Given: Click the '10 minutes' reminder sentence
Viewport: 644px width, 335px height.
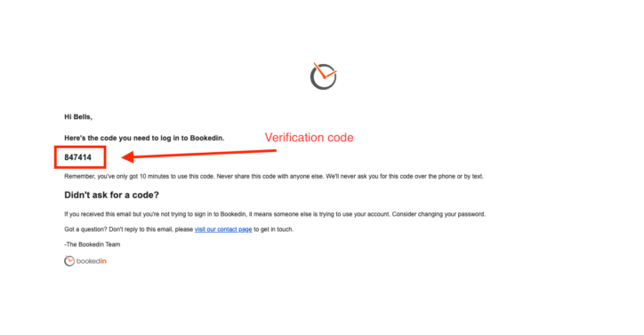Looking at the screenshot, I should [140, 176].
